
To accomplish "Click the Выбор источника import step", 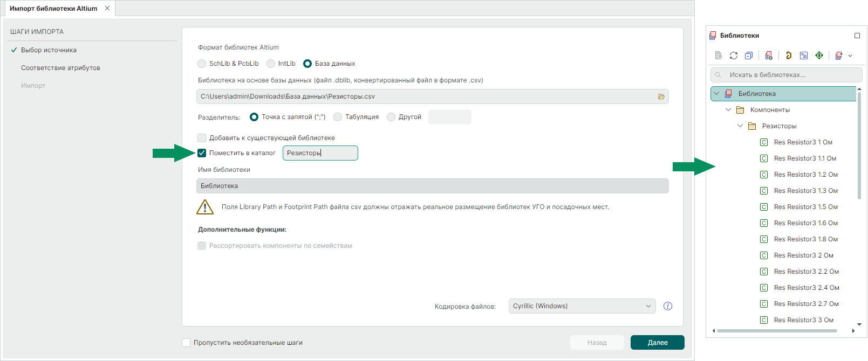I will 49,50.
